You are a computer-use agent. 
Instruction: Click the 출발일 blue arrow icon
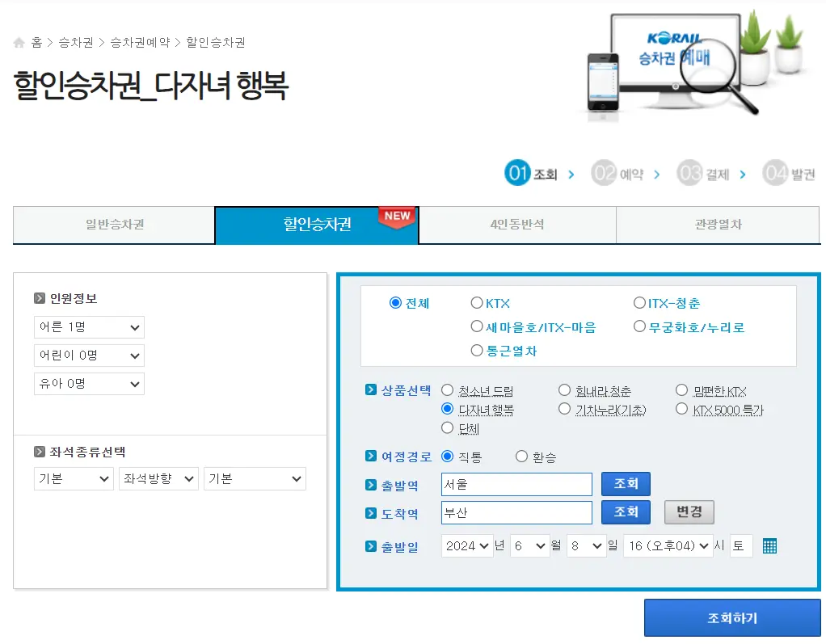tap(371, 546)
